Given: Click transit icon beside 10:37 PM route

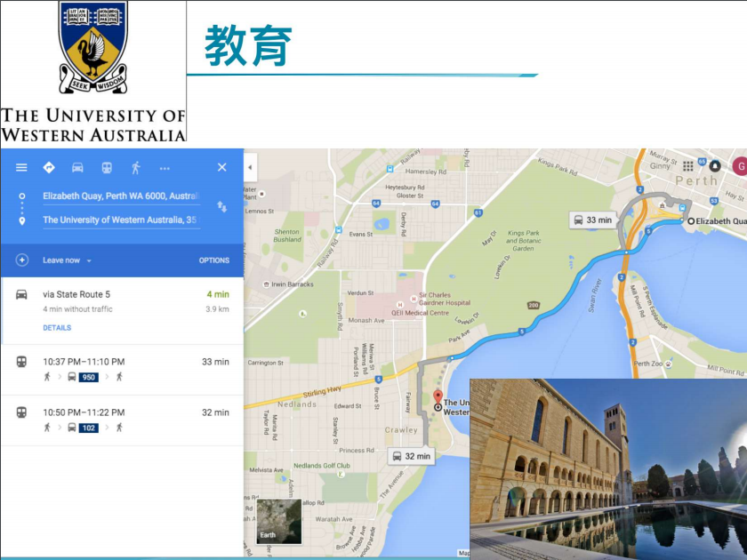Looking at the screenshot, I should 21,362.
